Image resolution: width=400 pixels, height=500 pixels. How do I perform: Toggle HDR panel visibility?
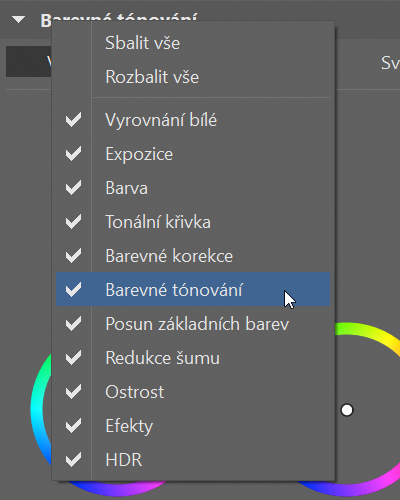tap(193, 460)
